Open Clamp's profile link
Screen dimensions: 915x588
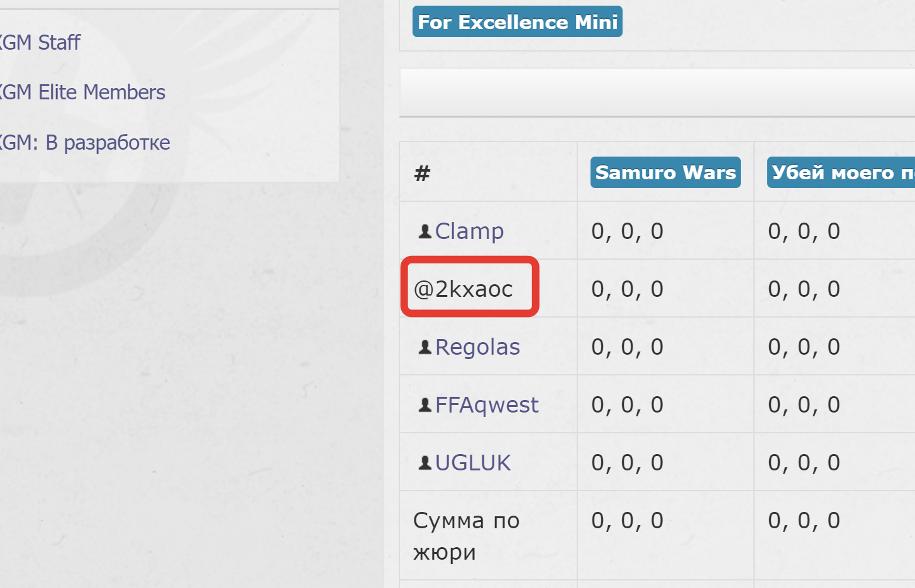tap(469, 231)
